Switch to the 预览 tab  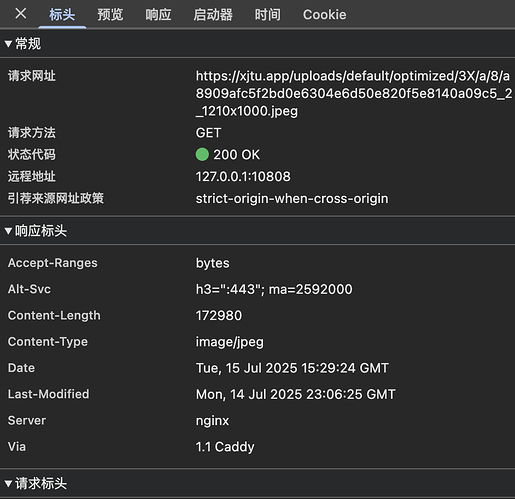pos(110,15)
